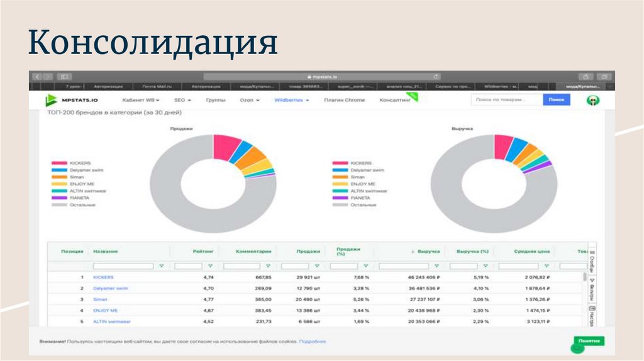Click the Safari address bar mpstats.io
The image size is (644, 361).
point(323,76)
